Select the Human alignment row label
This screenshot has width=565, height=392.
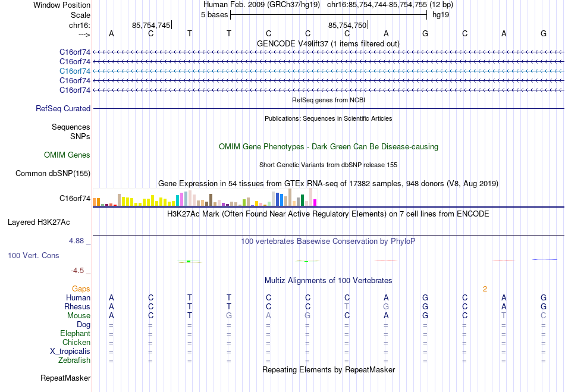point(78,297)
